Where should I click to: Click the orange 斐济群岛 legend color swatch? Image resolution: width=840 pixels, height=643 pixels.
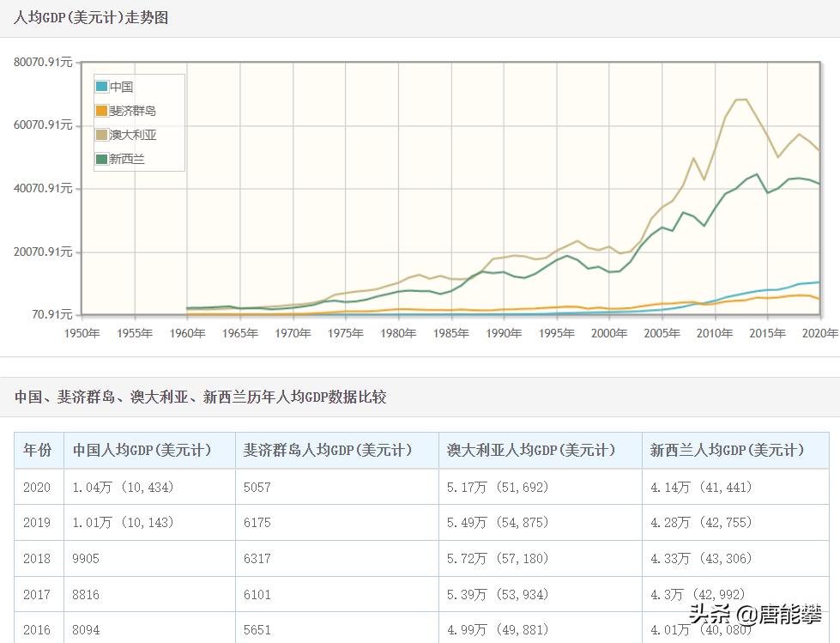click(x=102, y=111)
